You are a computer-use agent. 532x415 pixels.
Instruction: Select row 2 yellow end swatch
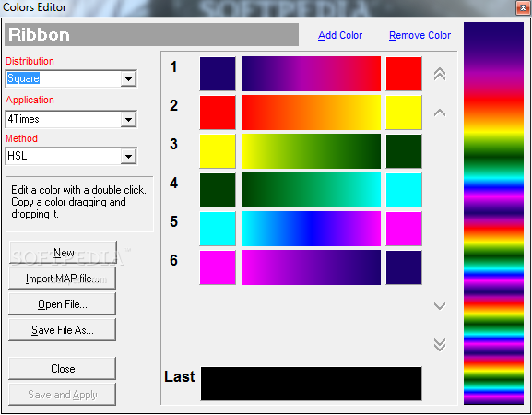404,113
